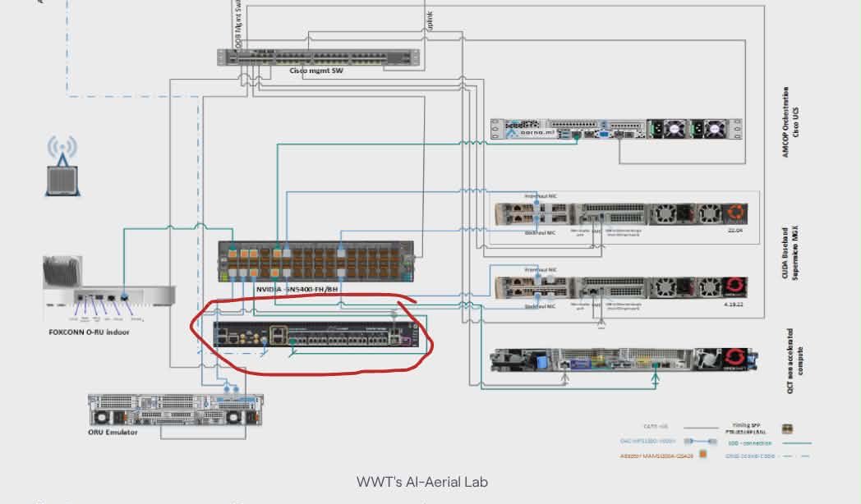Click the 'Fronthaul NIC' label on the upper Supermicro server
Screen dimensions: 861x504
point(541,196)
